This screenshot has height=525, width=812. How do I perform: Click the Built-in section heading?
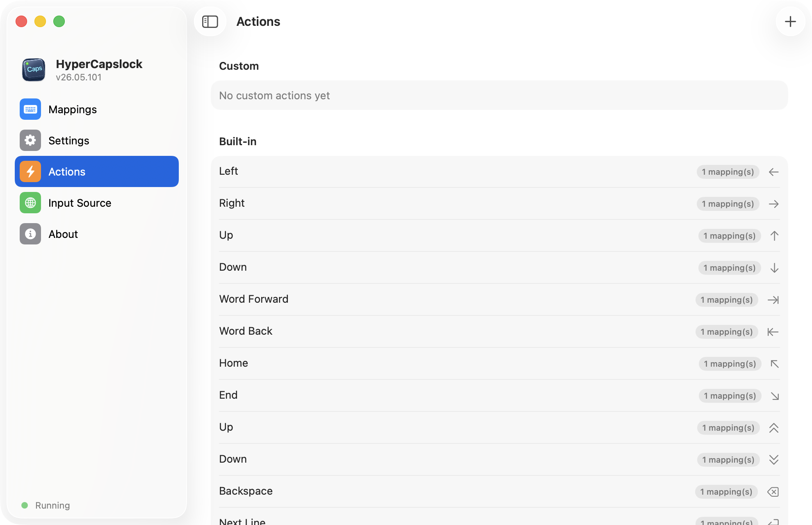click(238, 142)
